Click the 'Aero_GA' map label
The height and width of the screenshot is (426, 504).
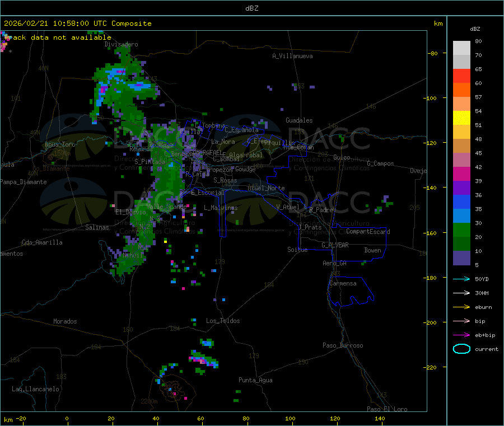(334, 263)
